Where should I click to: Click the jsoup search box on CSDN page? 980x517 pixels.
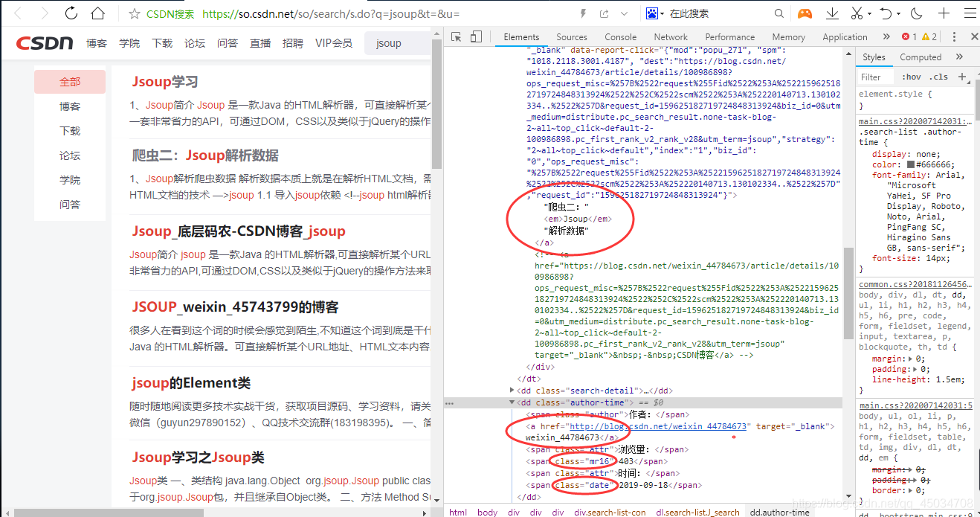(398, 43)
